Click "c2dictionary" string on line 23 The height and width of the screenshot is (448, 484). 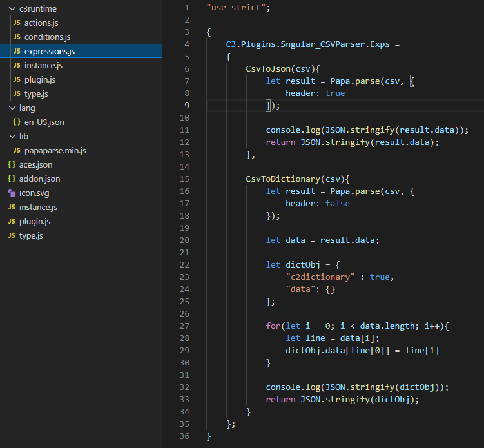click(x=320, y=277)
